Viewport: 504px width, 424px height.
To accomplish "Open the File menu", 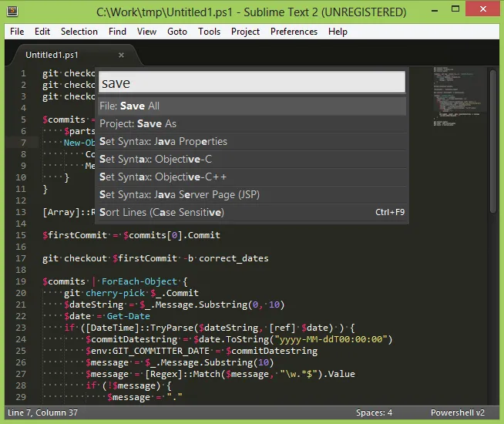I will tap(17, 32).
